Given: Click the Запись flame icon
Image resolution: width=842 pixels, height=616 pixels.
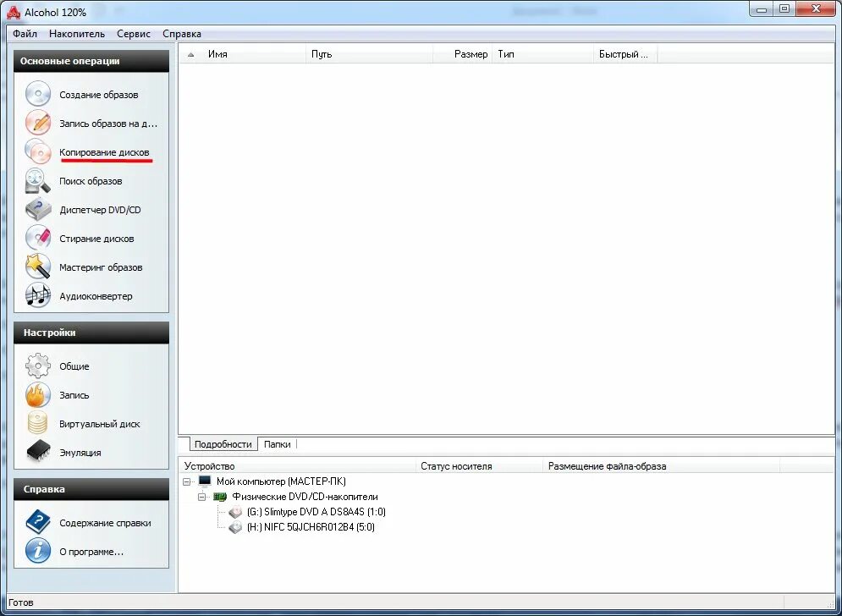Looking at the screenshot, I should coord(37,395).
